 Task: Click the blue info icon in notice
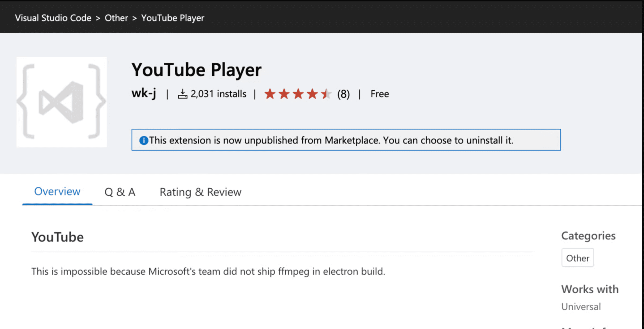[x=144, y=140]
